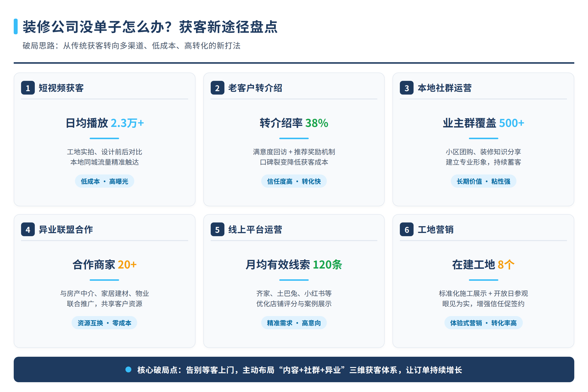The image size is (588, 392).
Task: Click the line 口碑裂变降低获客成本
Action: 294,162
